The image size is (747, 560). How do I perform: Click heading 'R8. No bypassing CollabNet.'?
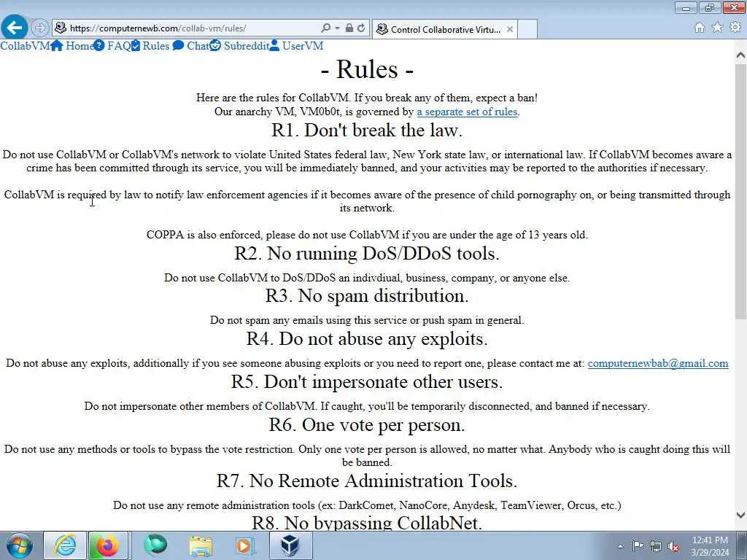[367, 522]
